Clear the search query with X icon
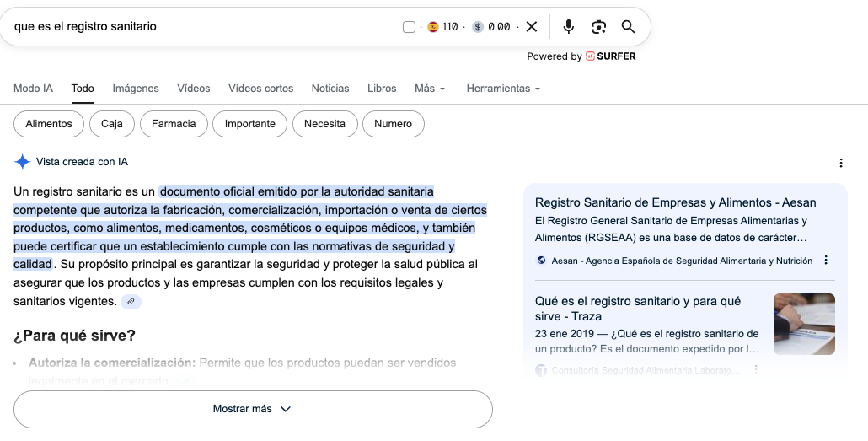This screenshot has width=868, height=441. point(532,27)
